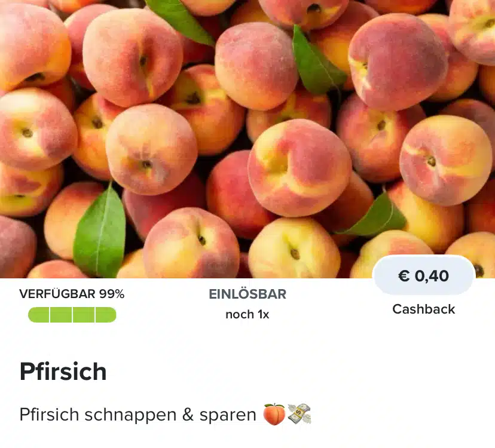Click the second segment of availability bar

(x=61, y=315)
